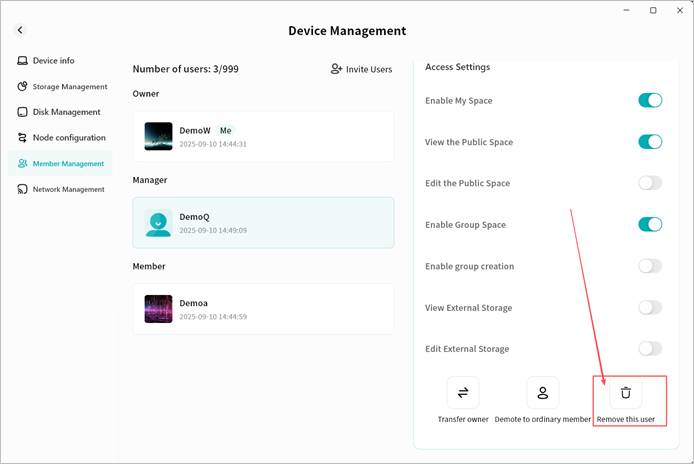Click the Transfer owner swap icon
The width and height of the screenshot is (694, 464).
click(x=463, y=393)
